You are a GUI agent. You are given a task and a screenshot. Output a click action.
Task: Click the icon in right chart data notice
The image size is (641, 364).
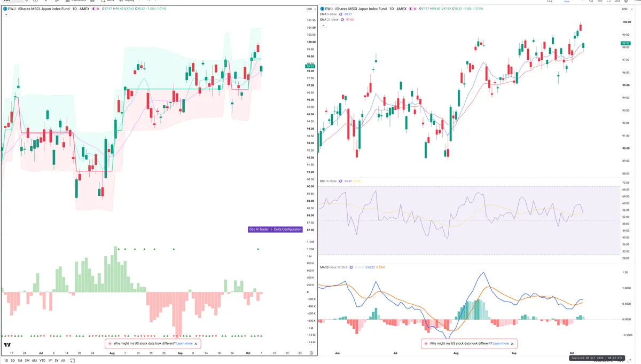click(426, 344)
